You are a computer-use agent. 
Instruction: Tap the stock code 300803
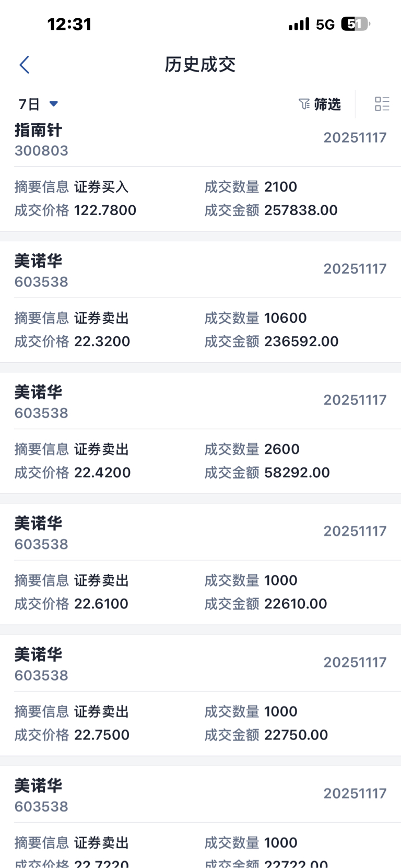click(41, 151)
